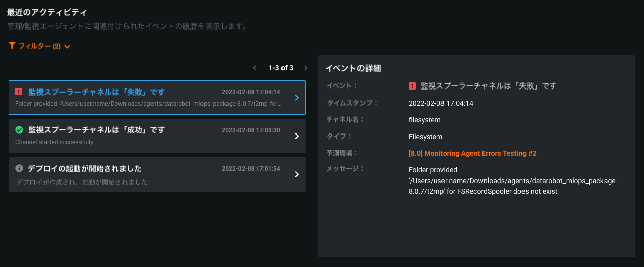
Task: Open the Monitoring Agent Errors Testing #2 link
Action: (x=472, y=153)
